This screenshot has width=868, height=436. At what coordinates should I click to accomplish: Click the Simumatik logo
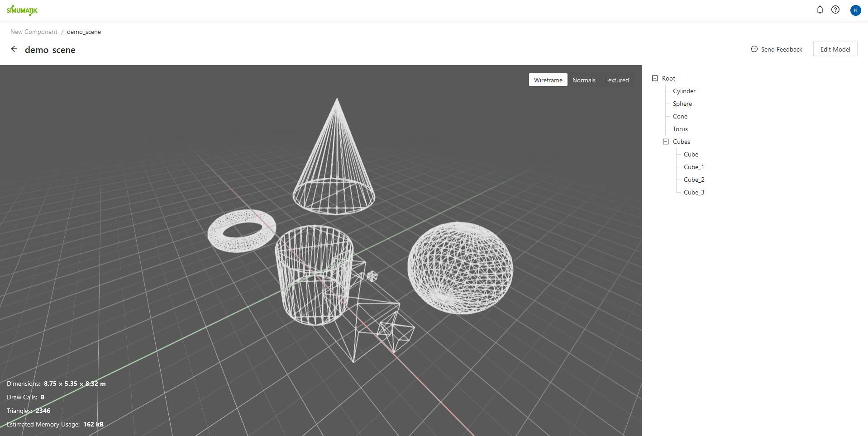(x=22, y=10)
